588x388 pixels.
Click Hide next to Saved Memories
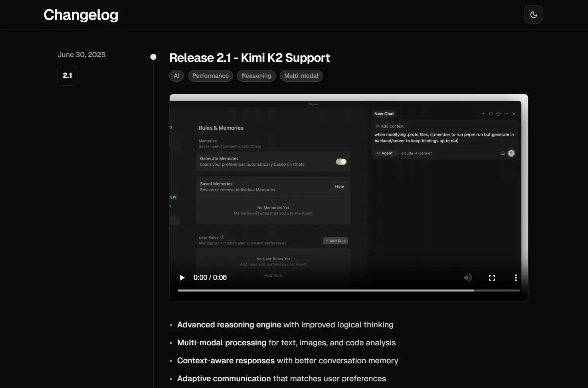click(x=339, y=187)
